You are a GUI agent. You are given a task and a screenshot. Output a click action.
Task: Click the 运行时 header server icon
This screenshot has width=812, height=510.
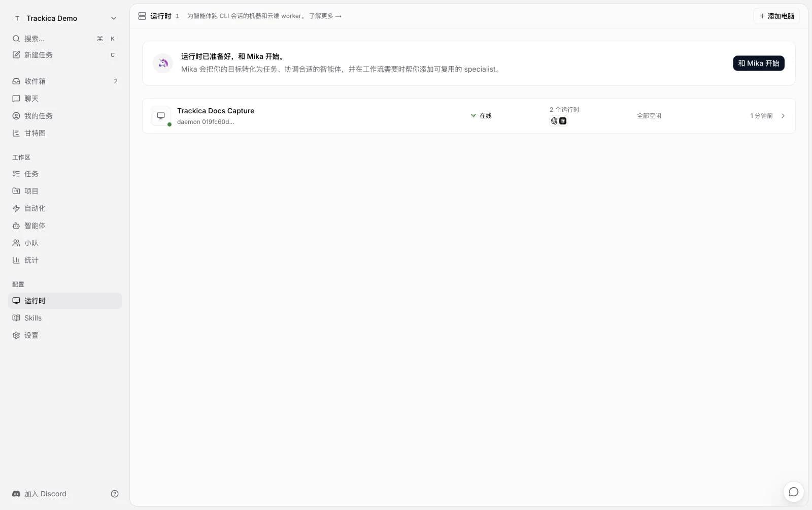(x=142, y=16)
